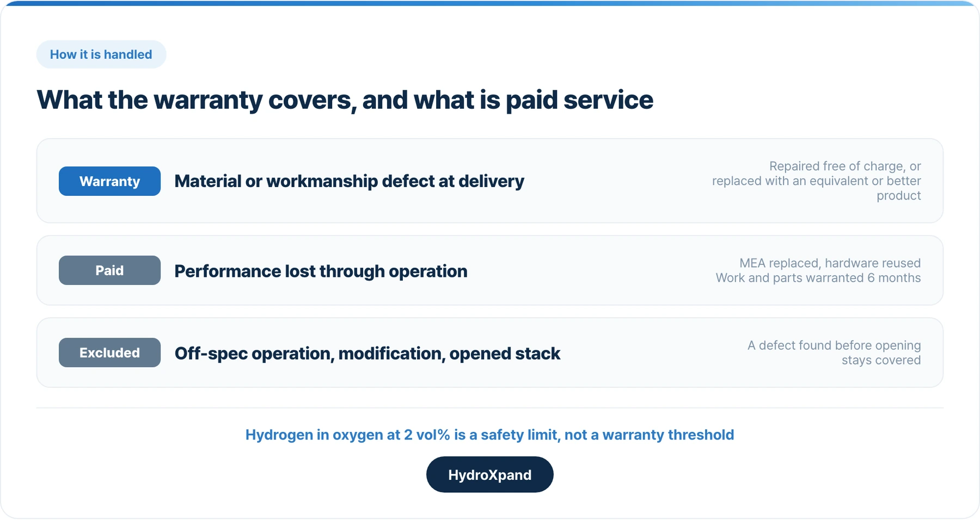The image size is (980, 520).
Task: Click heading "What the warranty covers, and what is paid service"
Action: coord(345,100)
